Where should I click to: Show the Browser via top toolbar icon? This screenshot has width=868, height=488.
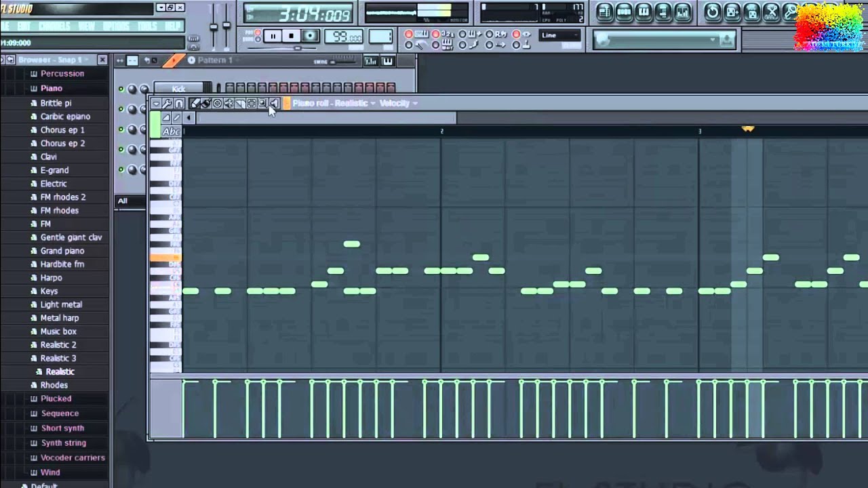pos(663,12)
